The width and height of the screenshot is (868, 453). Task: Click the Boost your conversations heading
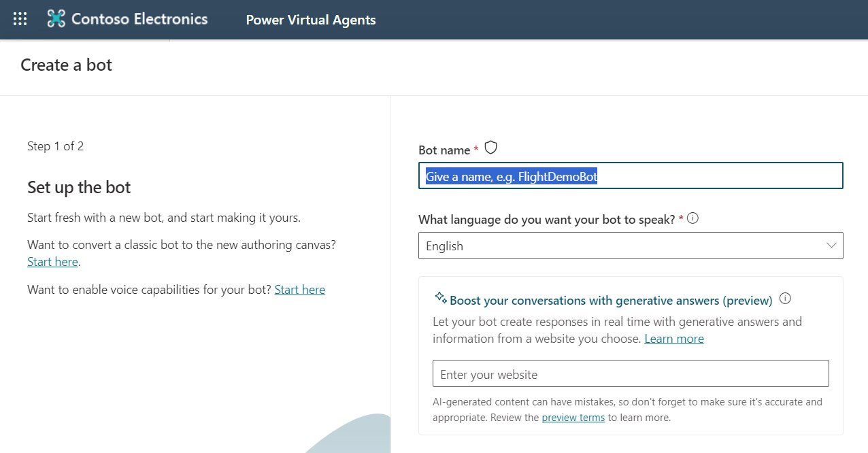(611, 301)
